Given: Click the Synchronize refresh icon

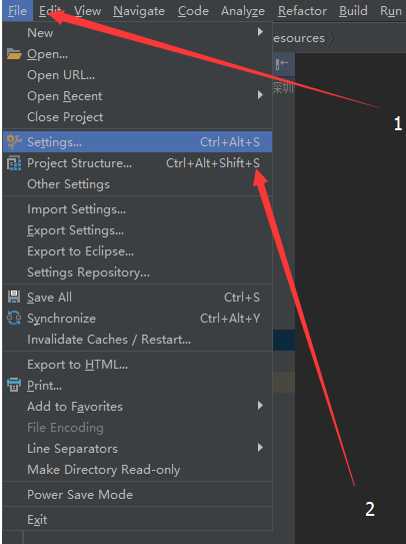Looking at the screenshot, I should [x=14, y=318].
